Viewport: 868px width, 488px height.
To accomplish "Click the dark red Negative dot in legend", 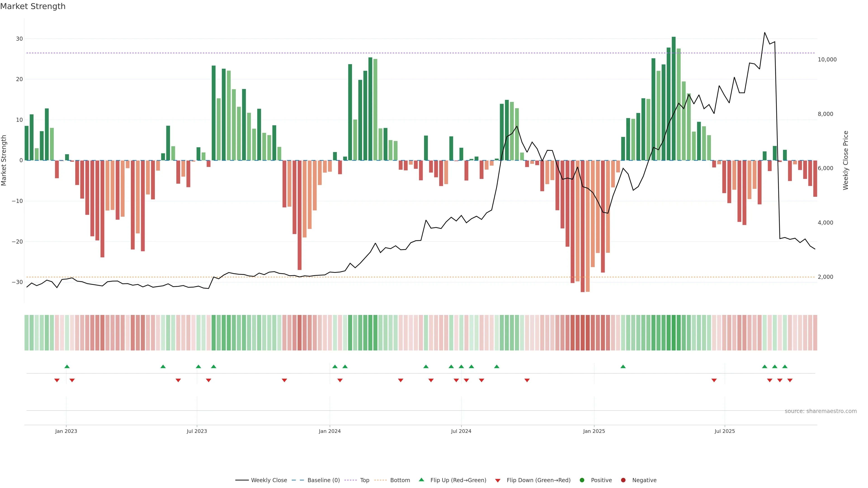I will 623,480.
